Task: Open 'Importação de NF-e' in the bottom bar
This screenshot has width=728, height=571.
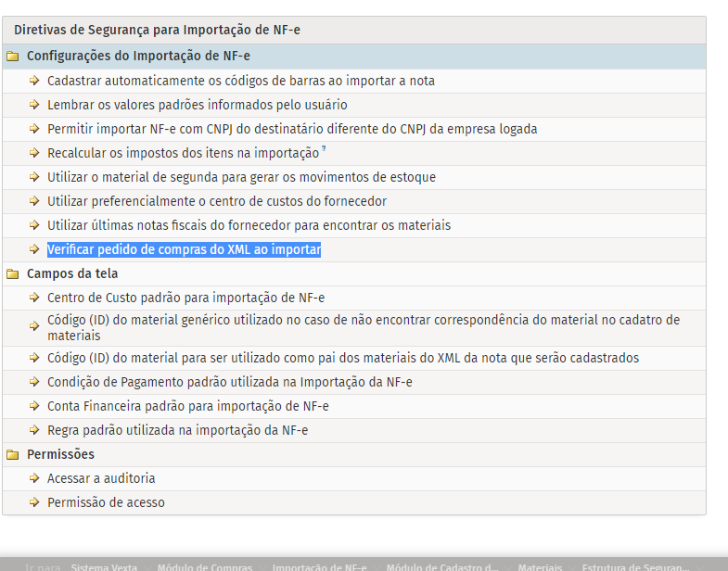Action: pyautogui.click(x=319, y=566)
